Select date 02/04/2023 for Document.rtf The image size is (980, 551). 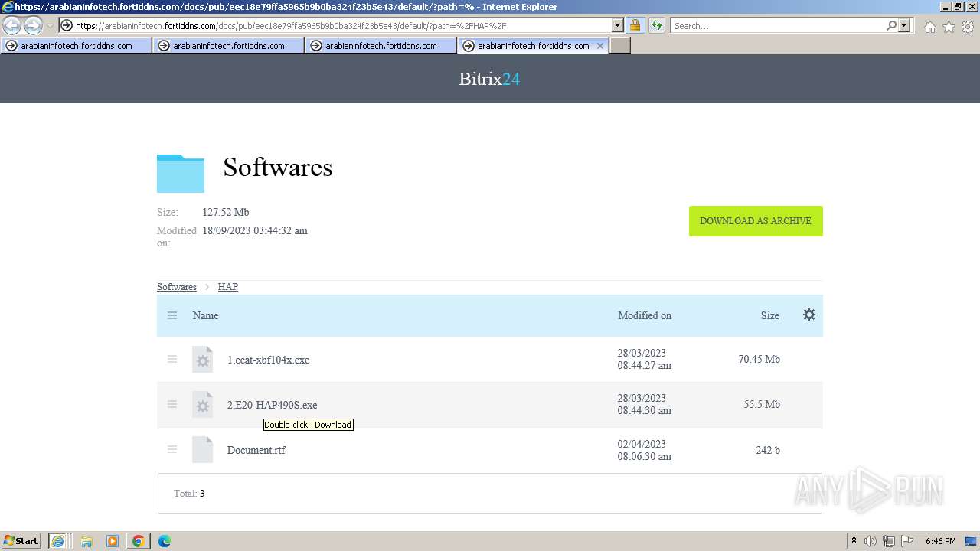642,444
